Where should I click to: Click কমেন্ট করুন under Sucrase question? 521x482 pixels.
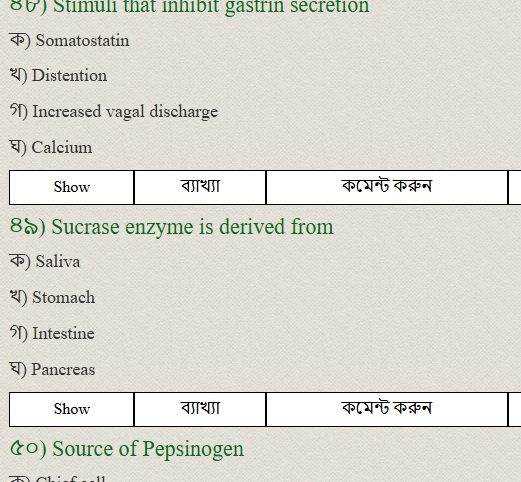[x=387, y=409]
